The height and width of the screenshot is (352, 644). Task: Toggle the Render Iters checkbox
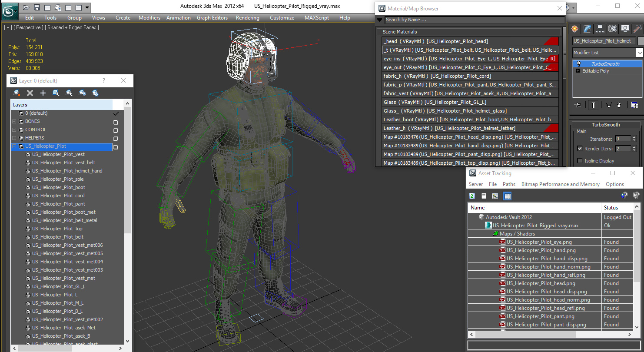pyautogui.click(x=580, y=149)
